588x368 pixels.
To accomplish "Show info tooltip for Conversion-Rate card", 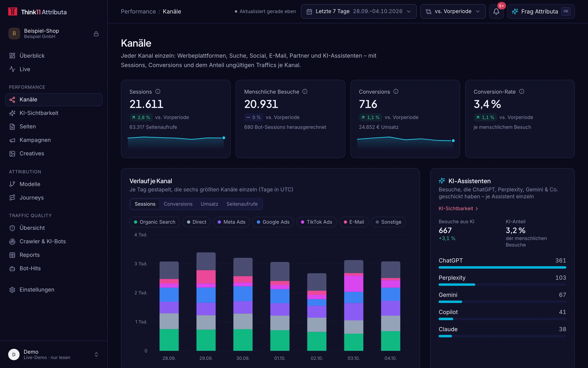I will click(x=522, y=92).
